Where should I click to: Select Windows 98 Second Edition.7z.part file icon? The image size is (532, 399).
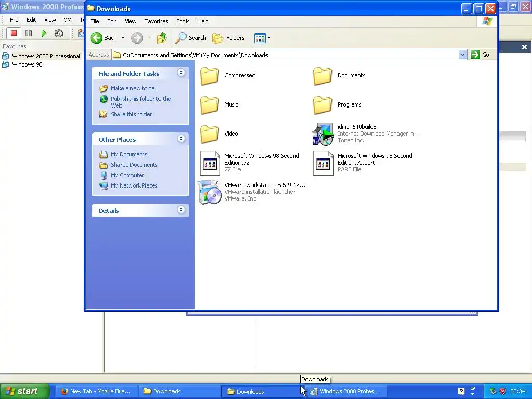[323, 163]
